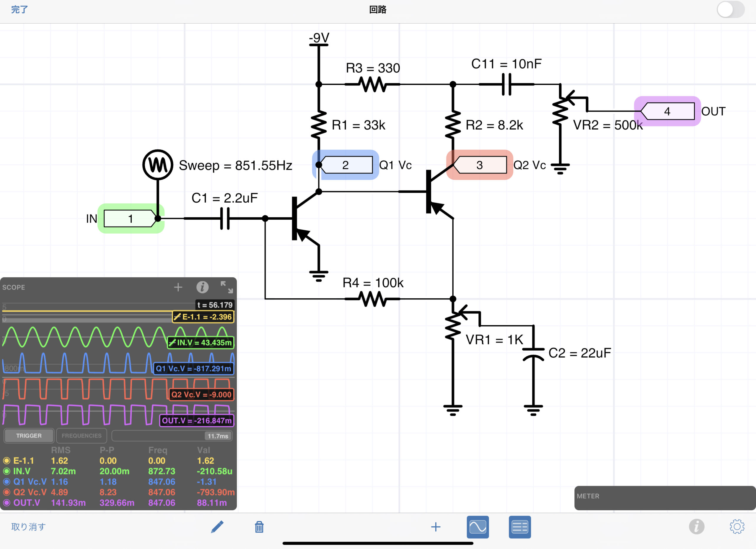This screenshot has height=549, width=756.
Task: Show circuit element info
Action: tap(697, 527)
